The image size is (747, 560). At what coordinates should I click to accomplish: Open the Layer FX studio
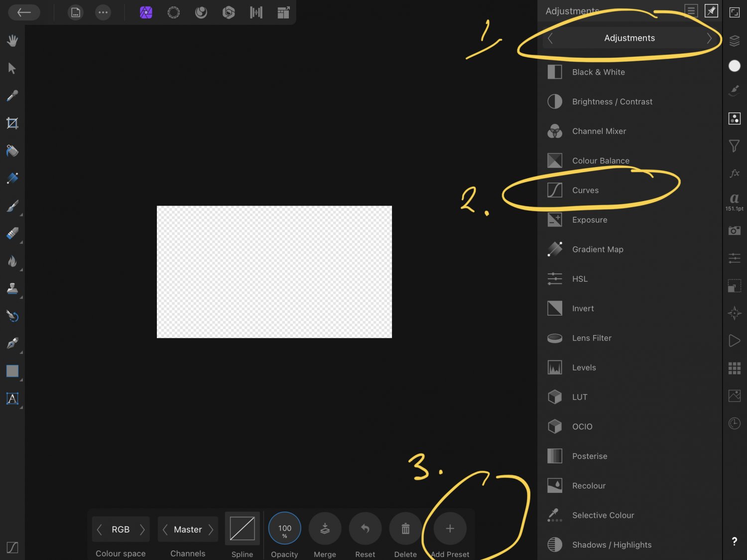[x=735, y=173]
